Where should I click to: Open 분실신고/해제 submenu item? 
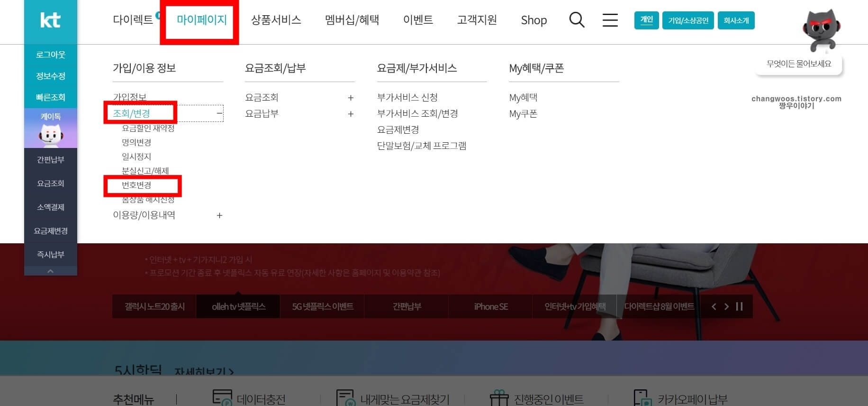coord(145,171)
